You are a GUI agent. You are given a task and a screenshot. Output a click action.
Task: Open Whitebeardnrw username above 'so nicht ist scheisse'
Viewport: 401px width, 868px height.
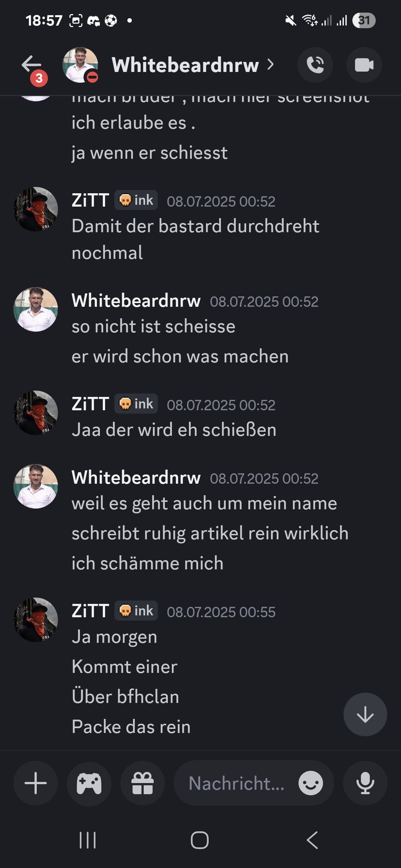coord(136,300)
